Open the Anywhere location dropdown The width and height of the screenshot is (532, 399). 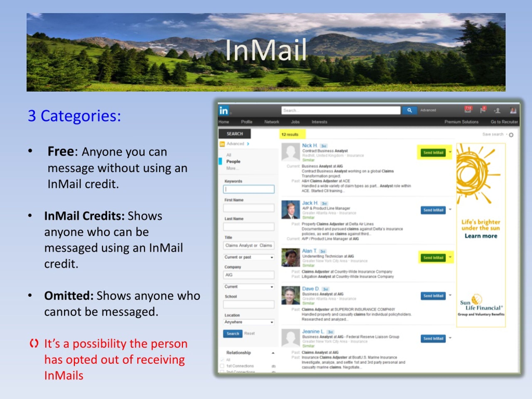tap(249, 322)
